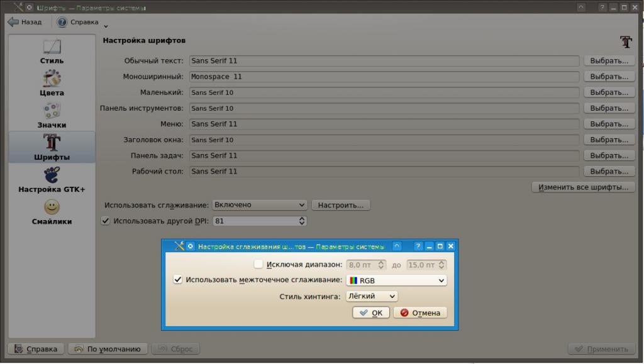The image size is (644, 364).
Task: Maximize the antialiasing settings dialog
Action: coord(440,246)
